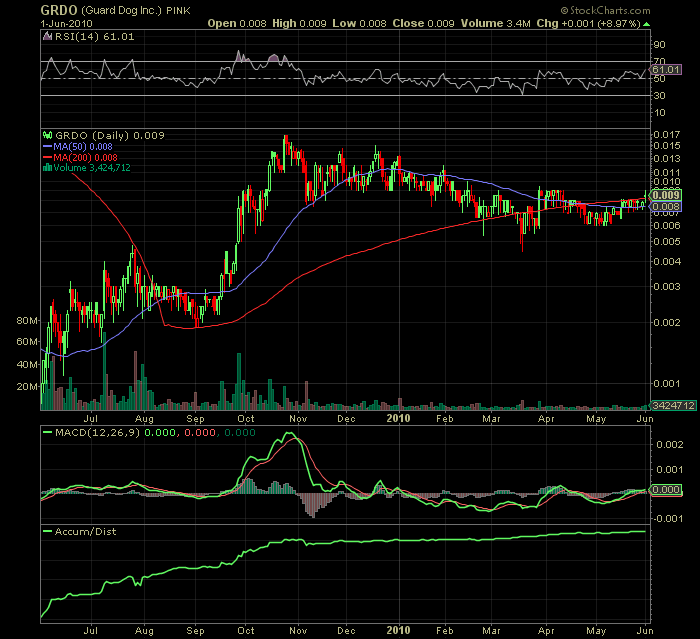Click the 0.000 value tag on the MACD axis

click(666, 490)
